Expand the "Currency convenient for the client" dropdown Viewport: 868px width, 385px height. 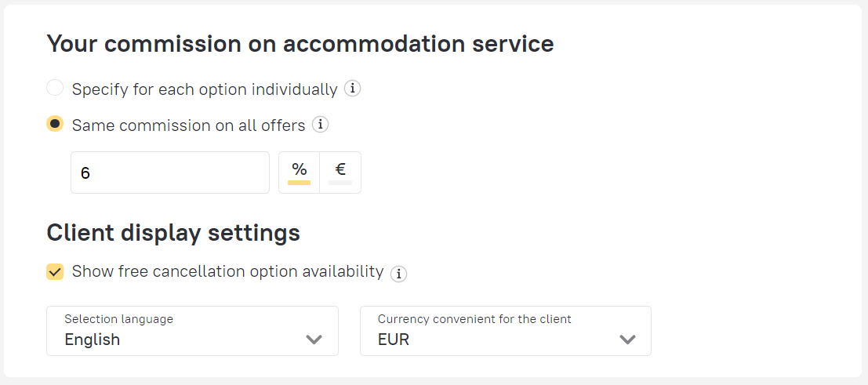[x=505, y=331]
